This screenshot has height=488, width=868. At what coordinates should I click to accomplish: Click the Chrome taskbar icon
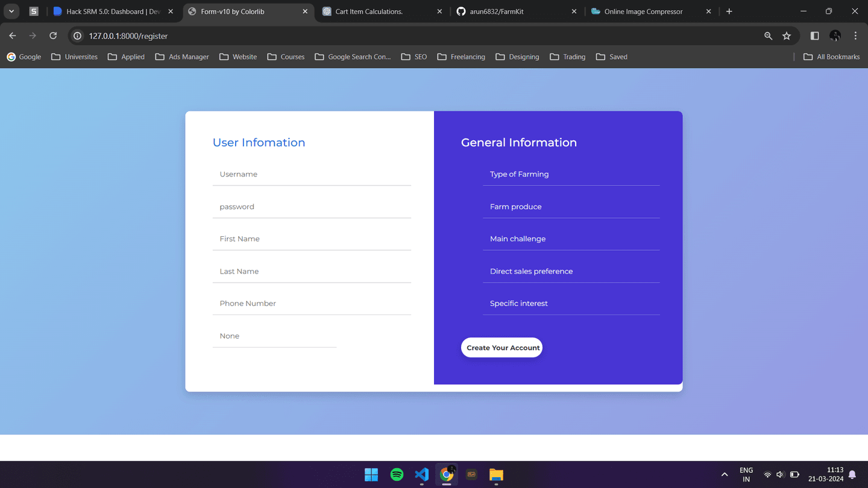click(x=447, y=475)
